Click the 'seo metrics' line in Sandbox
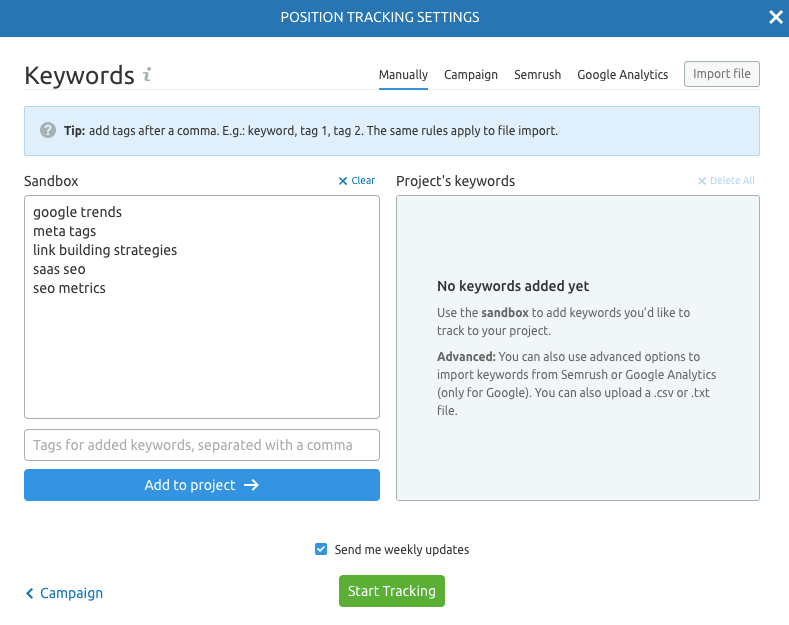Viewport: 789px width, 625px height. click(69, 288)
